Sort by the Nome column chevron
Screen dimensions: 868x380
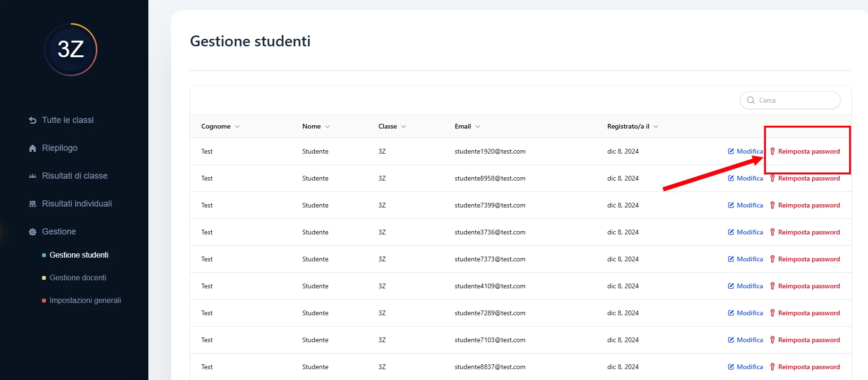coord(327,126)
